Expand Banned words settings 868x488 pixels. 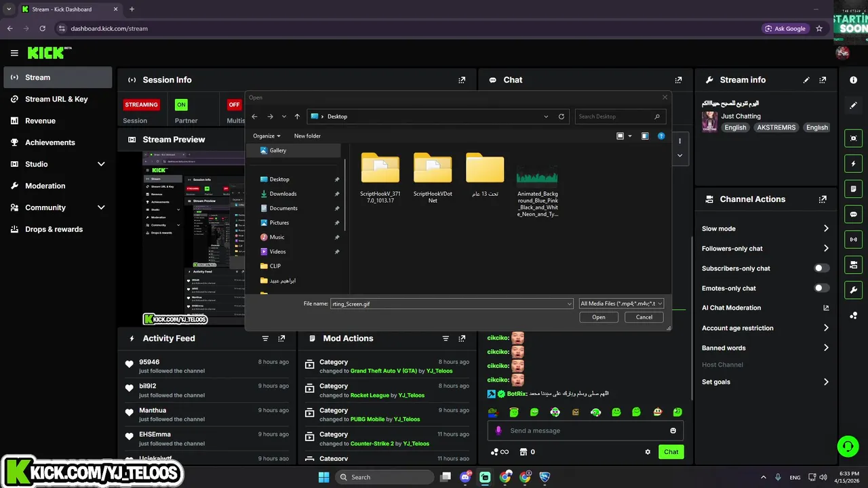(x=826, y=348)
